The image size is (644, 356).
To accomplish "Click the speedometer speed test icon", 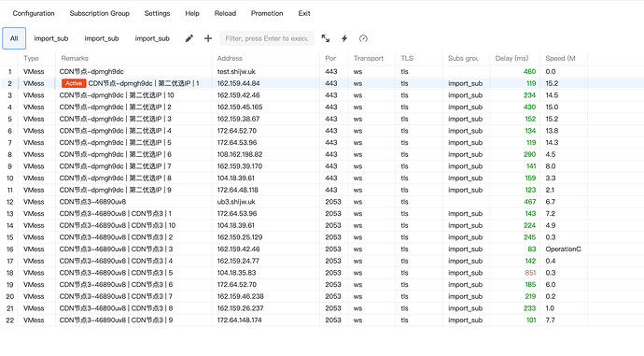I will [x=363, y=38].
